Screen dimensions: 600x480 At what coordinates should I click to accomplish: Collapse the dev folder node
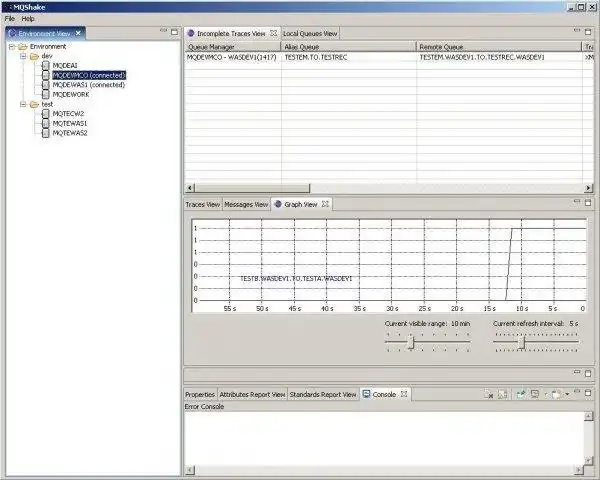tap(23, 56)
